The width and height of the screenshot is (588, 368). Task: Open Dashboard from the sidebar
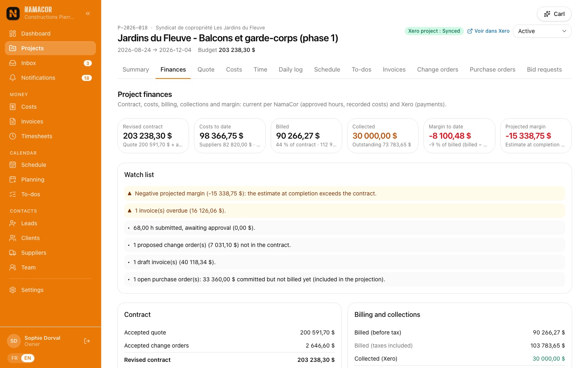click(50, 34)
